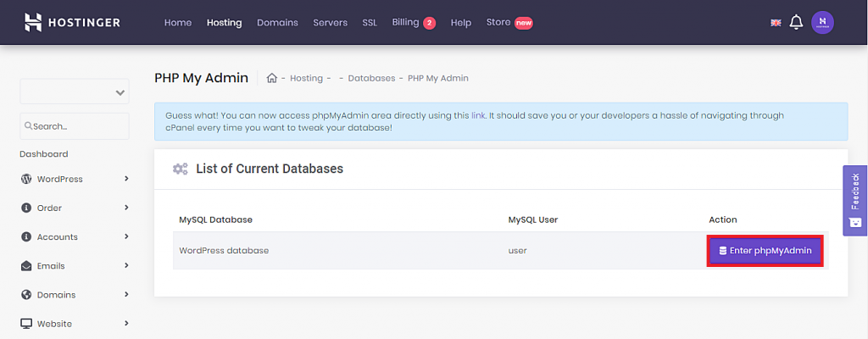Click the MySQL Database column header

point(215,220)
